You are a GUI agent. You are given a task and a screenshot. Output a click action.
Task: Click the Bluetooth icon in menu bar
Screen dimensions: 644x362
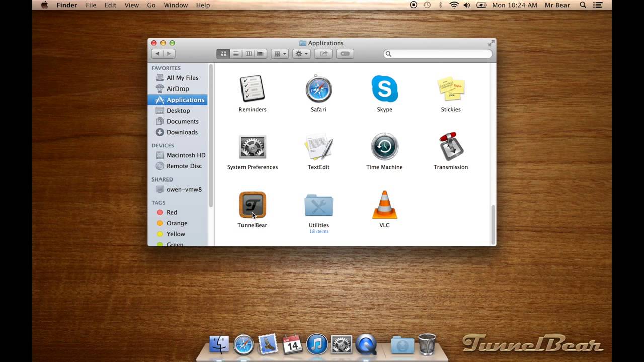(x=440, y=5)
